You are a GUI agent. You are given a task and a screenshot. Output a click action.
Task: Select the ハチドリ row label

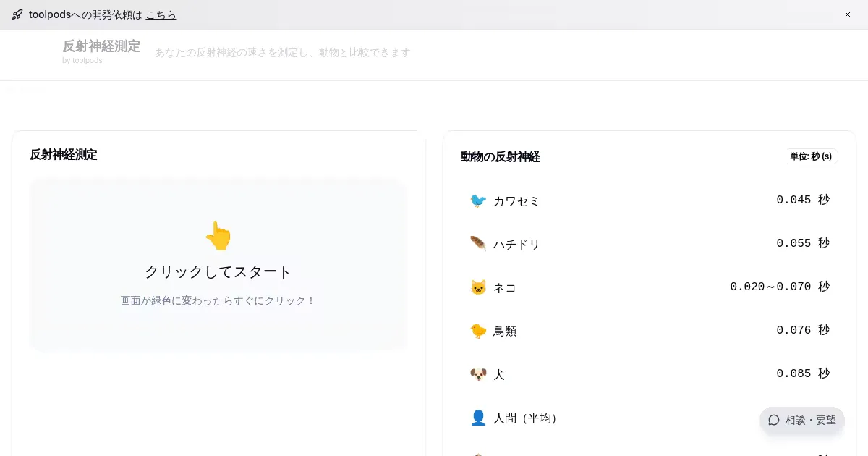516,245
